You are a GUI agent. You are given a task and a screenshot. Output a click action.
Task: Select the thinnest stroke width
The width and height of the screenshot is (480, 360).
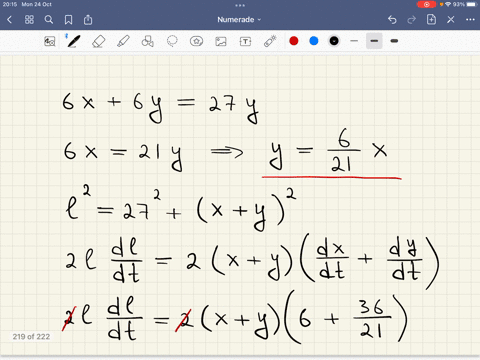pos(354,41)
